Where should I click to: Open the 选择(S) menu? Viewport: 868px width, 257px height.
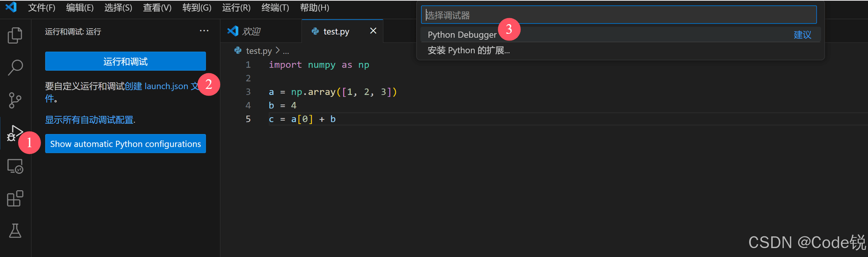[x=118, y=7]
